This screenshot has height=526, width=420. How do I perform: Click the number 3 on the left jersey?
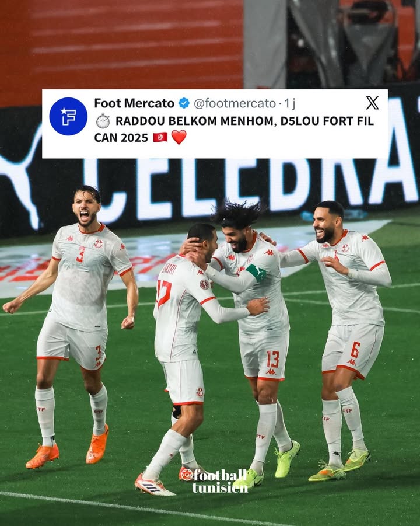(80, 255)
